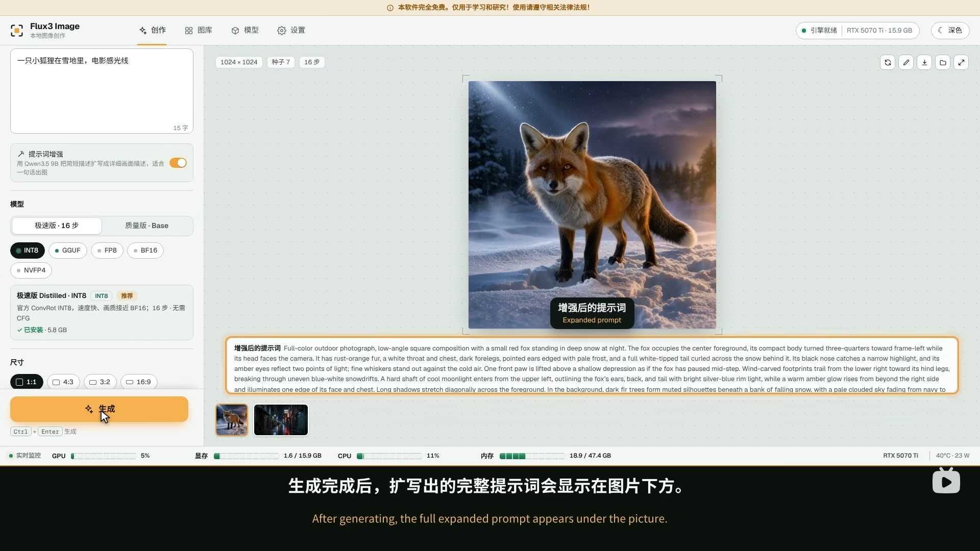This screenshot has width=980, height=551.
Task: Click the 增强后的提示词 expanded prompt text box
Action: tap(592, 365)
